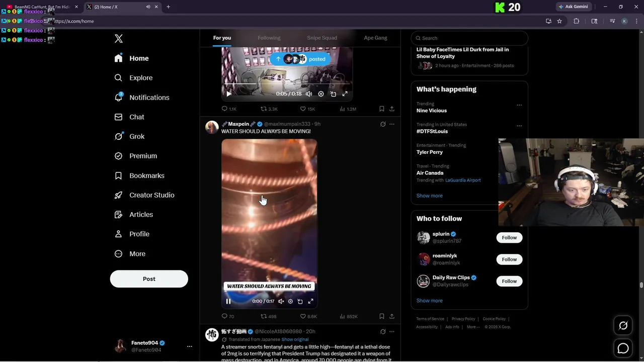The width and height of the screenshot is (644, 362).
Task: Play the top video
Action: [229, 94]
